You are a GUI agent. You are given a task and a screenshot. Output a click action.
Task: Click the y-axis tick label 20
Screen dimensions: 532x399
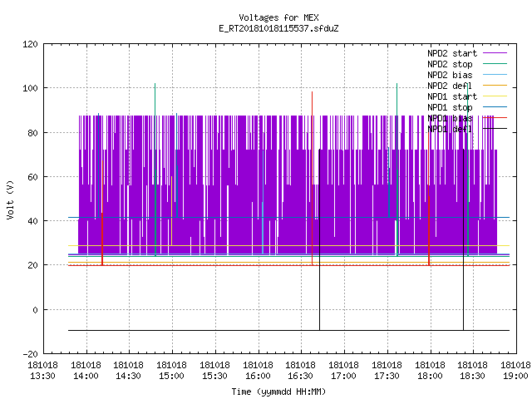pyautogui.click(x=32, y=265)
